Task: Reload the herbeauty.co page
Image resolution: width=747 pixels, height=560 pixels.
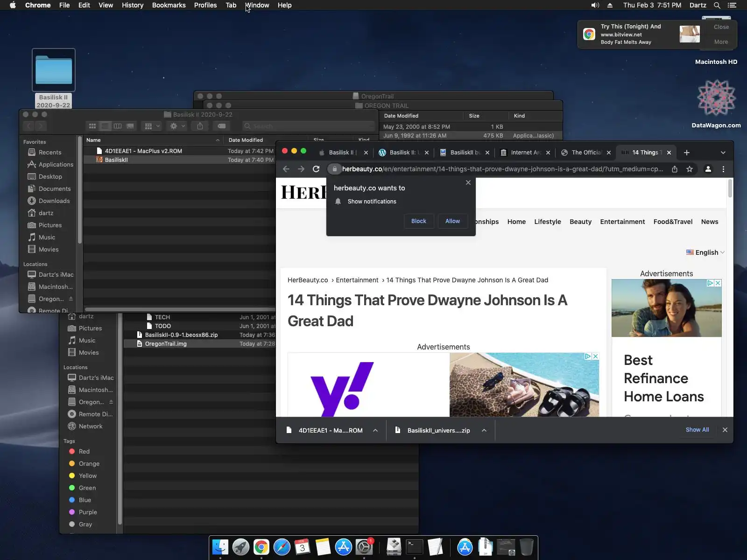Action: click(316, 169)
